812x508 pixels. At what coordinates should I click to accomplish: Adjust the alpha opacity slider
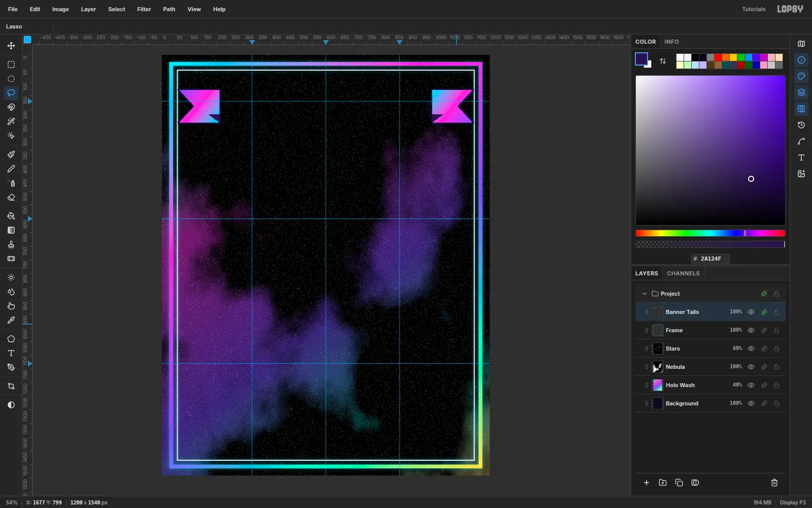[x=710, y=244]
